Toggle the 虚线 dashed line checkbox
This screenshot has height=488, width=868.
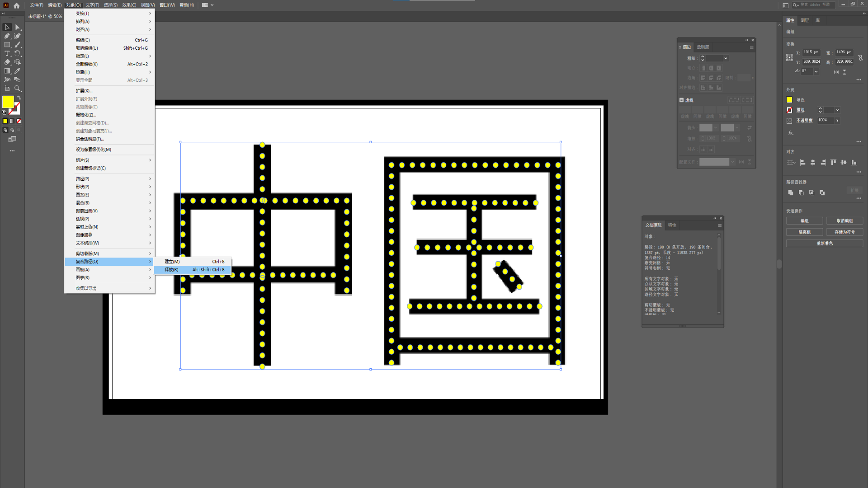681,100
